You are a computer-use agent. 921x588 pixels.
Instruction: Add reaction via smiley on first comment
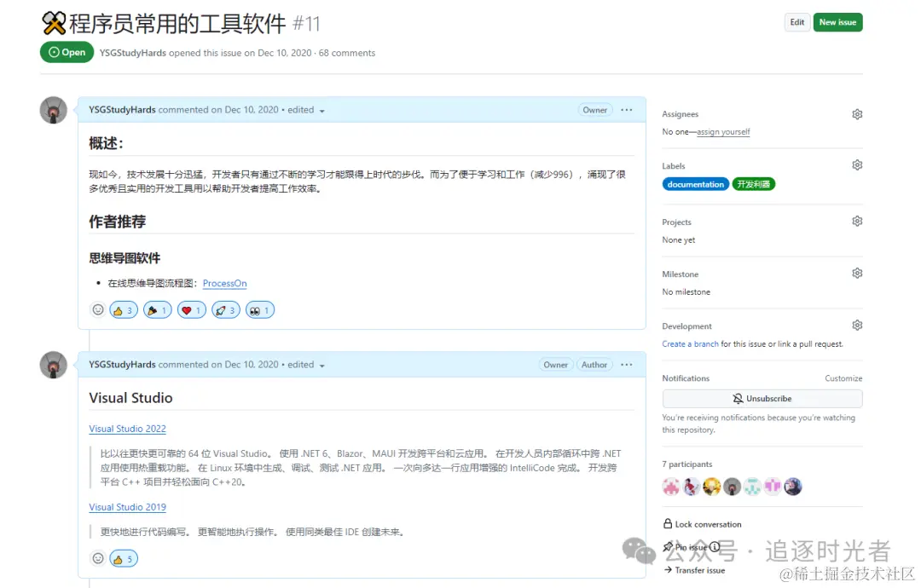point(98,309)
